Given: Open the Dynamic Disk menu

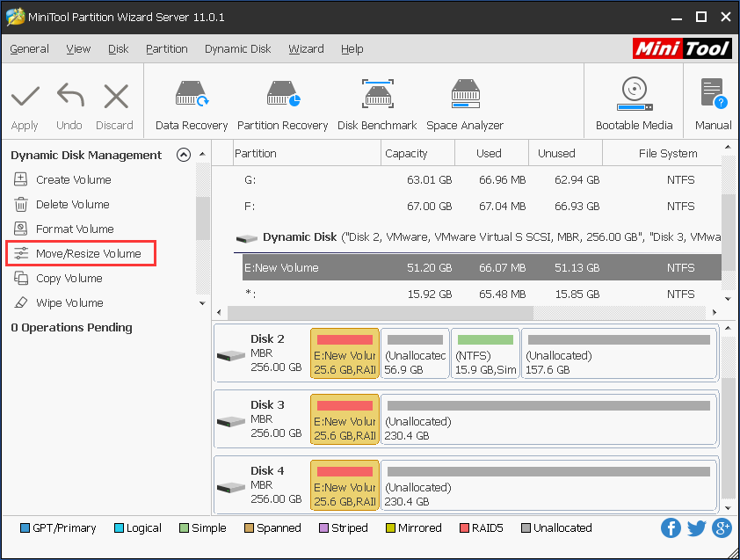Looking at the screenshot, I should (x=238, y=49).
